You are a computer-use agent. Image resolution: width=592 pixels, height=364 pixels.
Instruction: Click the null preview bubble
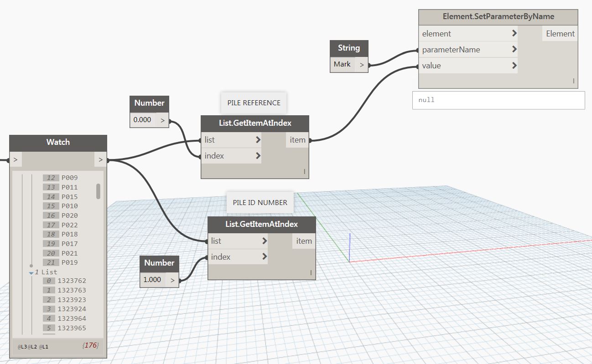pos(499,100)
